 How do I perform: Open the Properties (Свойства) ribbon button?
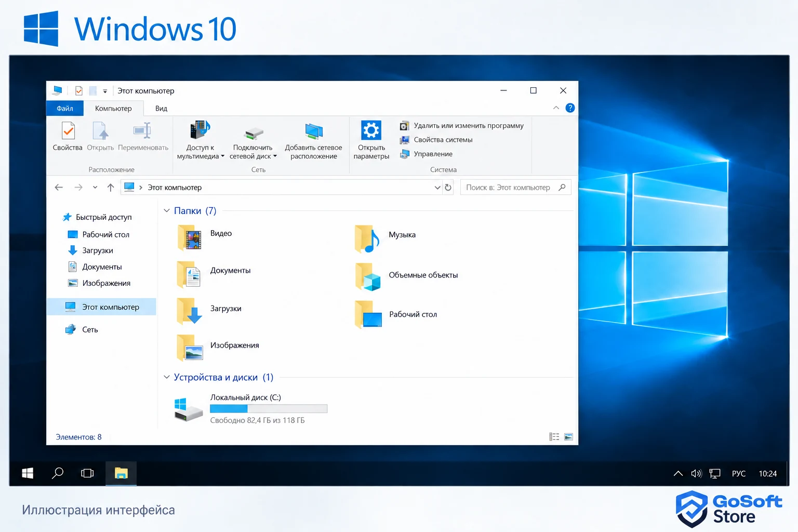tap(68, 136)
